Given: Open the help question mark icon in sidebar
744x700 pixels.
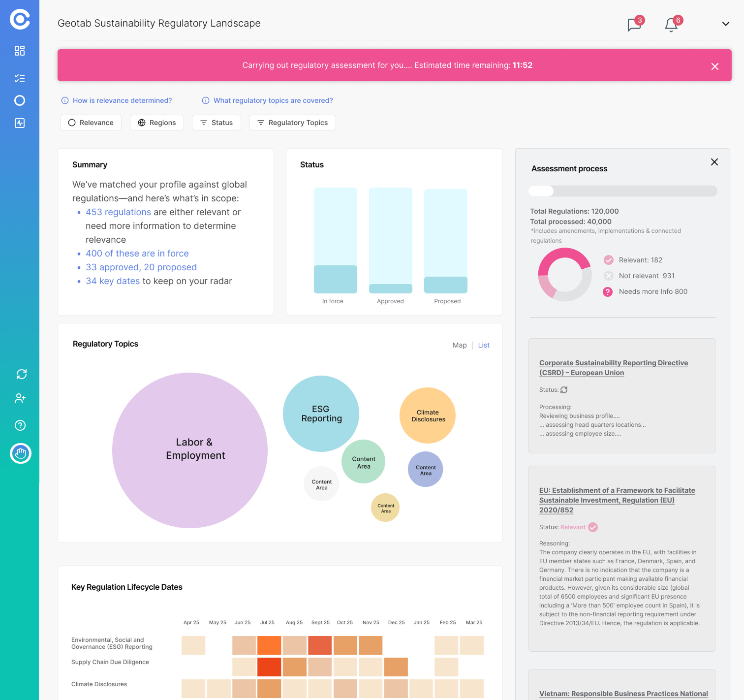Looking at the screenshot, I should 20,425.
